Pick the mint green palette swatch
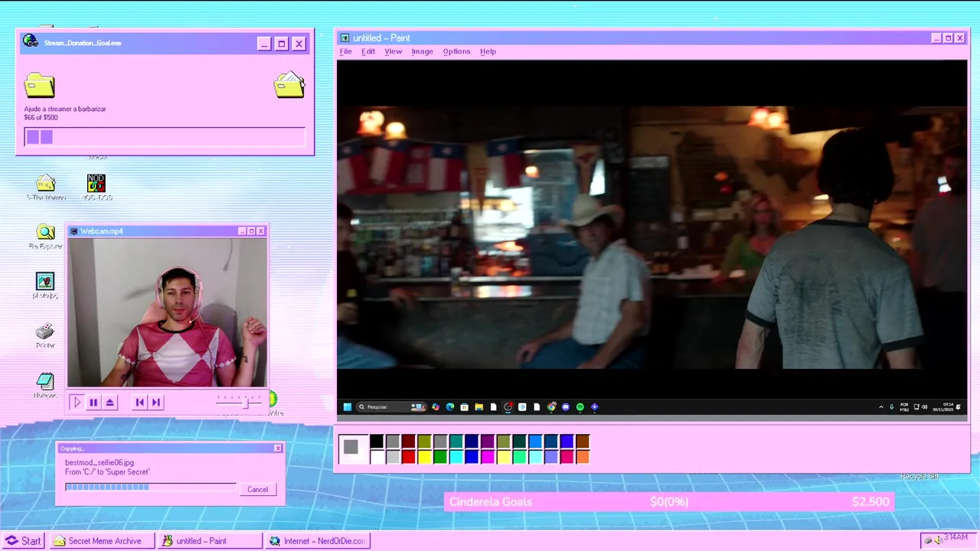Image resolution: width=980 pixels, height=551 pixels. tap(519, 457)
